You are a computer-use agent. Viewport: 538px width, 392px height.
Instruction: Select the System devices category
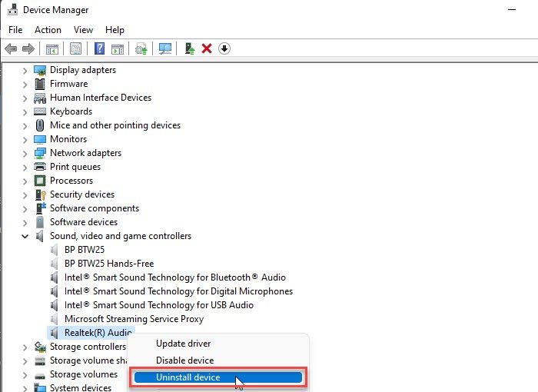coord(81,388)
